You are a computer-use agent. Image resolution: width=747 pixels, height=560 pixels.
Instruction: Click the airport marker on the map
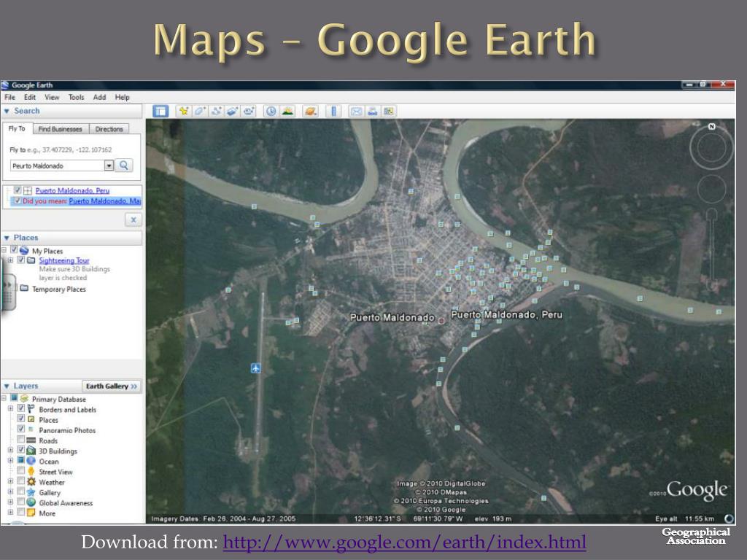tap(256, 368)
